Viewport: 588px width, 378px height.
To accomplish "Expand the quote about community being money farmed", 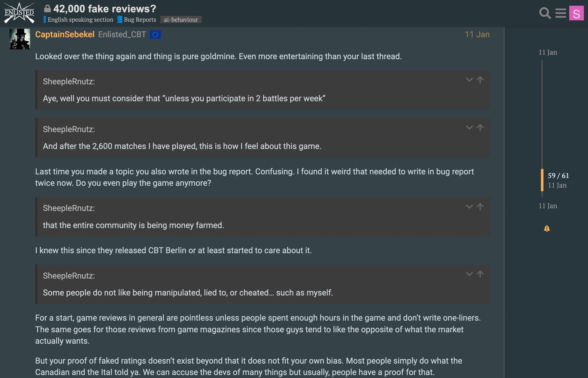I will click(x=469, y=207).
